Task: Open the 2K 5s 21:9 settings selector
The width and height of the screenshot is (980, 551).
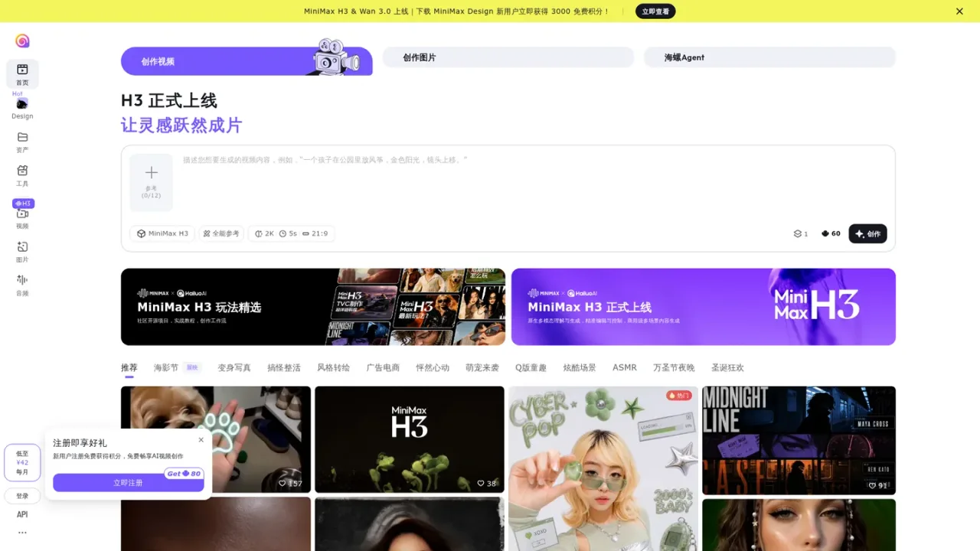Action: coord(291,233)
